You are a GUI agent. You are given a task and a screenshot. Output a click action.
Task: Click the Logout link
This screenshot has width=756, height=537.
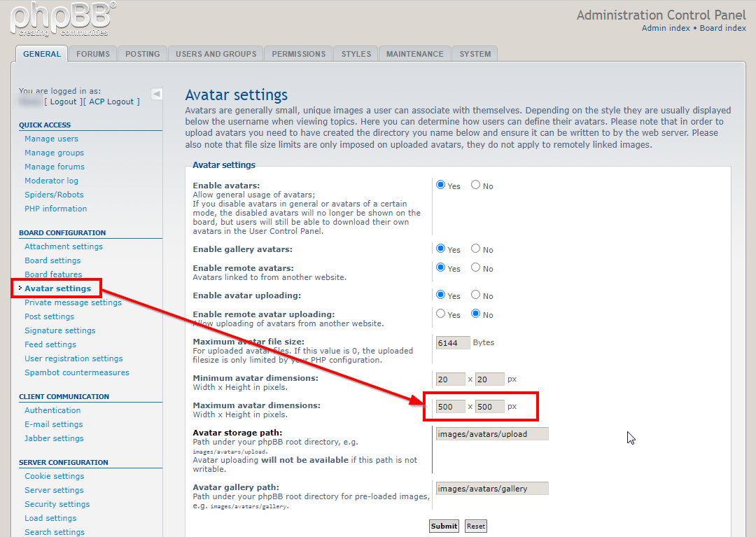coord(63,102)
